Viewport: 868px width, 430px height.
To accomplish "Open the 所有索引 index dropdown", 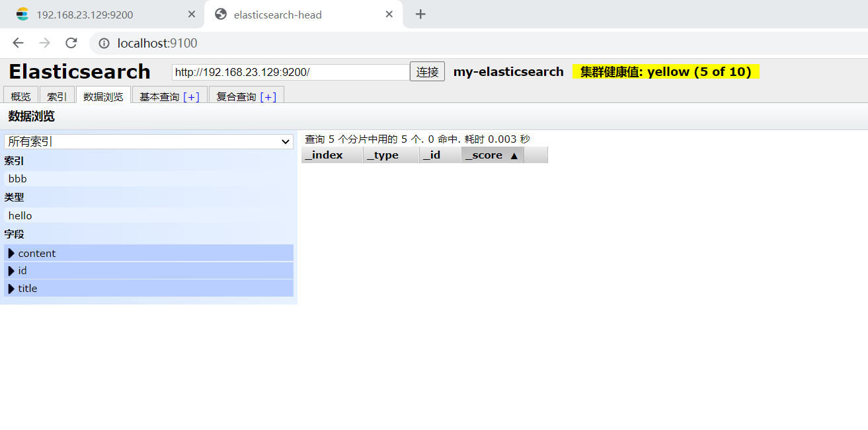I will 149,141.
